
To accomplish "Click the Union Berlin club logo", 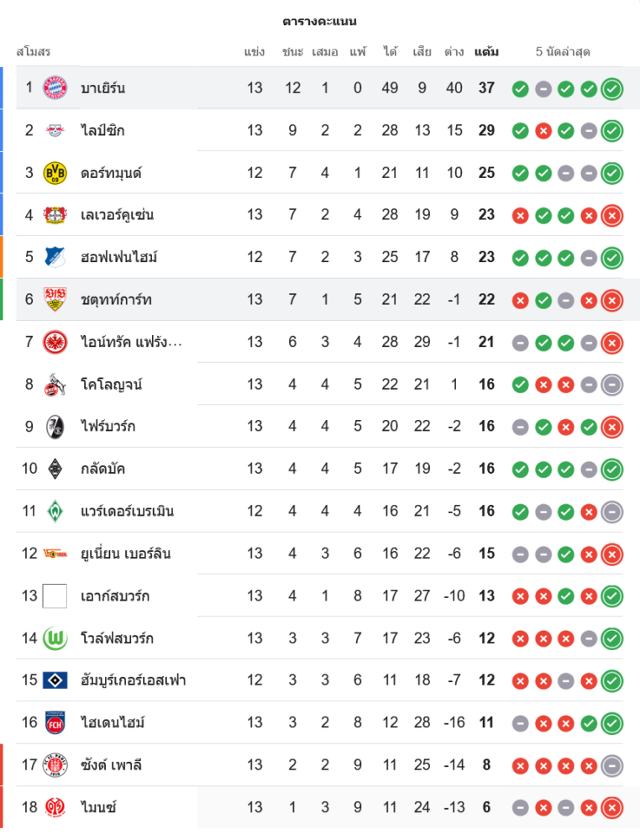I will tap(55, 554).
